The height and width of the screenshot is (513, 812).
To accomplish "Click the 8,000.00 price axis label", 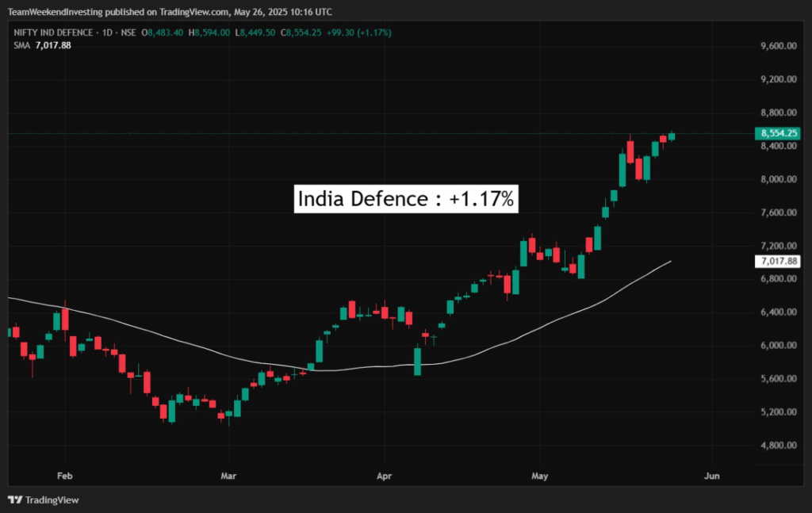I will [x=779, y=179].
